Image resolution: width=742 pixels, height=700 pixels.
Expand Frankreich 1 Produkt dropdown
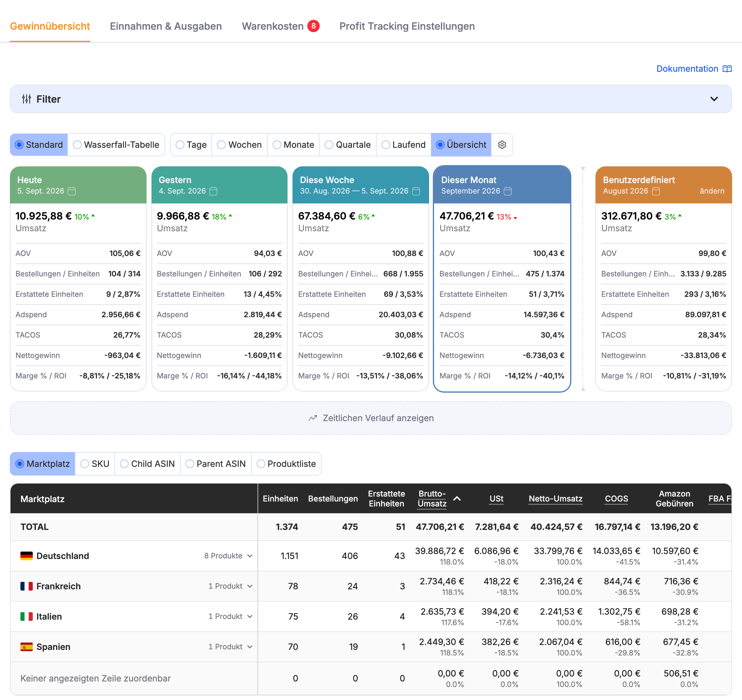click(231, 586)
